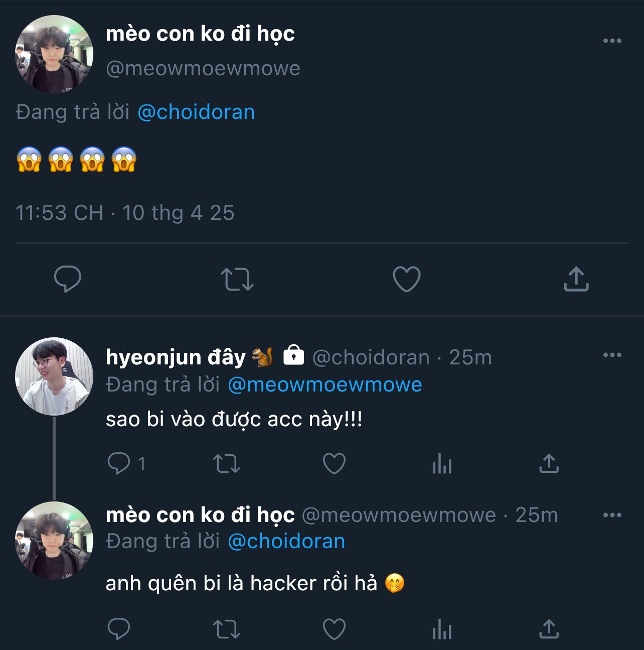Reply to hyeonjun đây's tweet

(119, 463)
